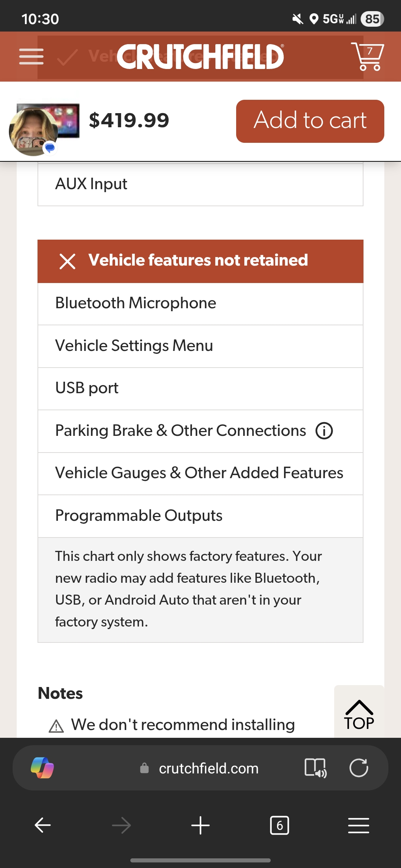401x868 pixels.
Task: Tap the info icon beside Parking Brake
Action: tap(324, 431)
